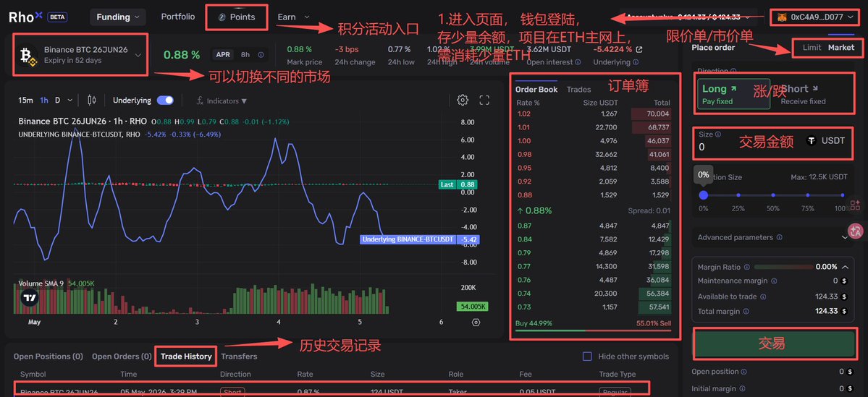This screenshot has width=868, height=397.
Task: Set position size slider to 50%
Action: [x=772, y=195]
